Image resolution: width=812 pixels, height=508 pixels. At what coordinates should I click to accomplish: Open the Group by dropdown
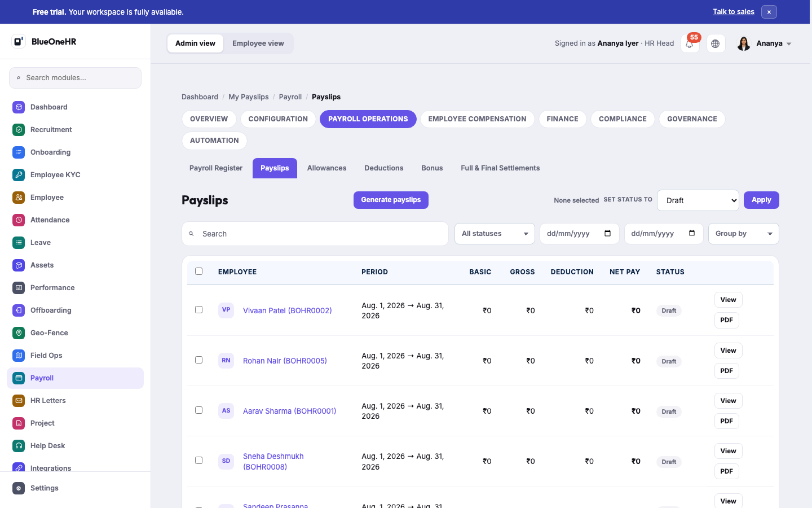[x=743, y=234]
